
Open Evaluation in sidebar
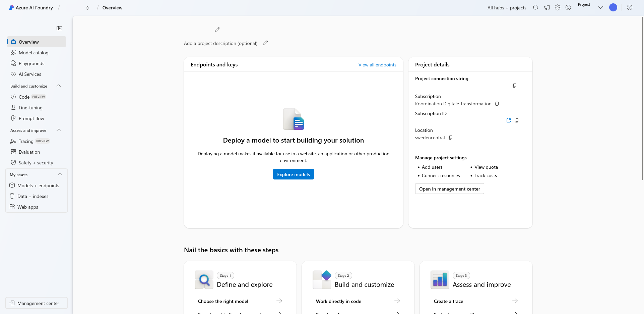(x=37, y=152)
